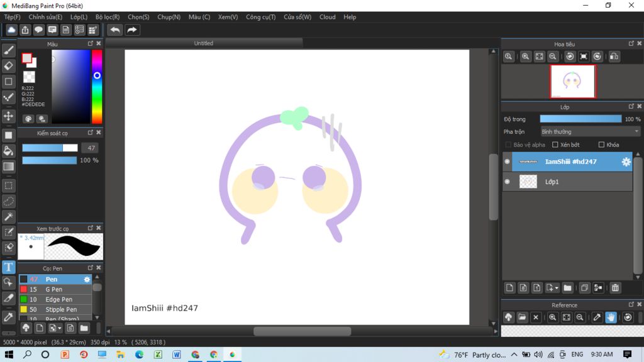
Task: Click the horizontal canvas scrollbar
Action: pyautogui.click(x=302, y=331)
